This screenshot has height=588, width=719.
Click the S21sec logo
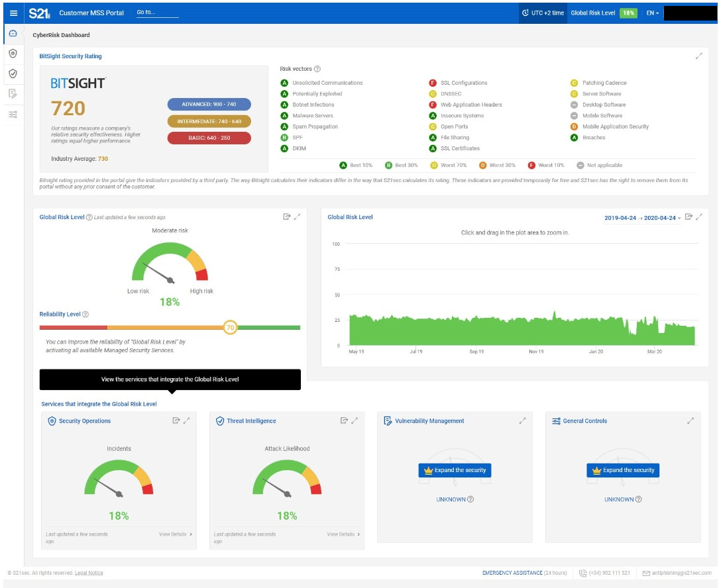(39, 13)
